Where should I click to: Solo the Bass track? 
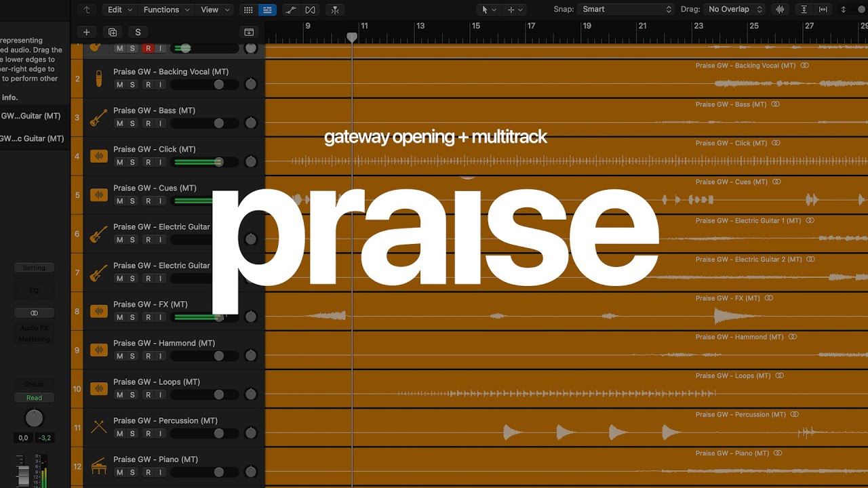(x=132, y=123)
